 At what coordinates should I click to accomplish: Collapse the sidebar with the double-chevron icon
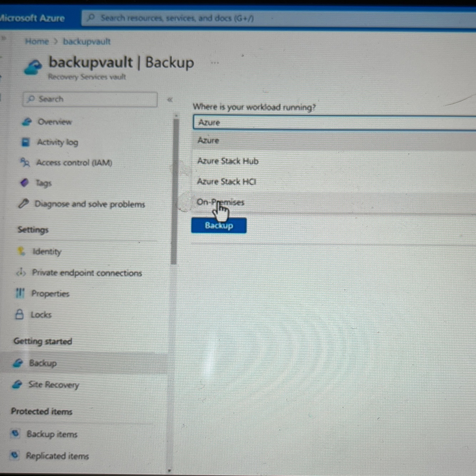point(170,100)
